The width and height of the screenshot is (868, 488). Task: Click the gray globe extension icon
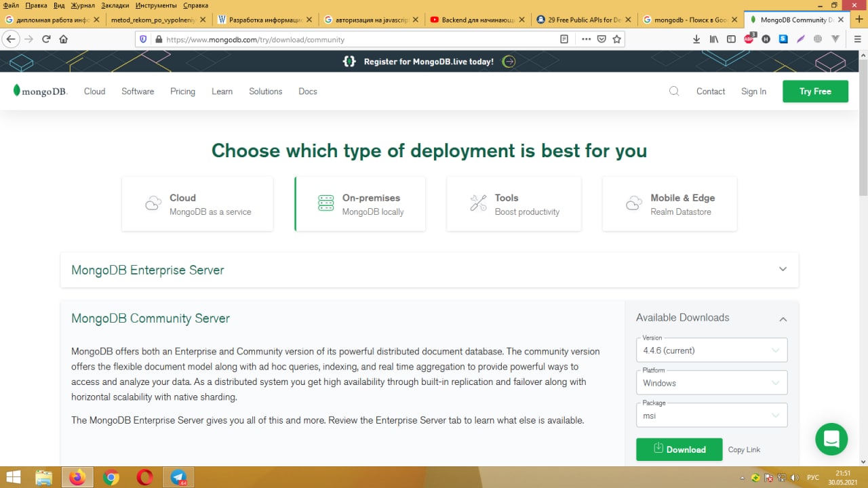point(818,39)
